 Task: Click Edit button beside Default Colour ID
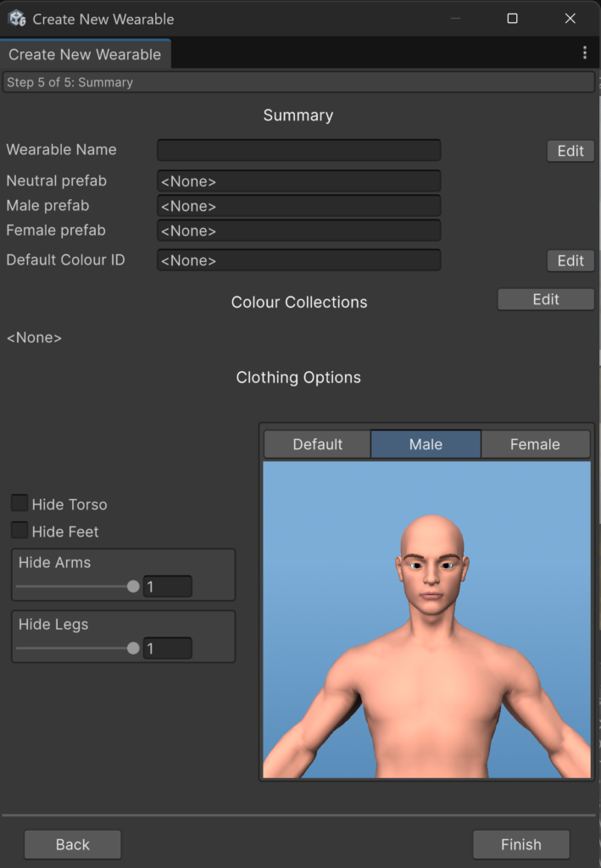coord(570,261)
